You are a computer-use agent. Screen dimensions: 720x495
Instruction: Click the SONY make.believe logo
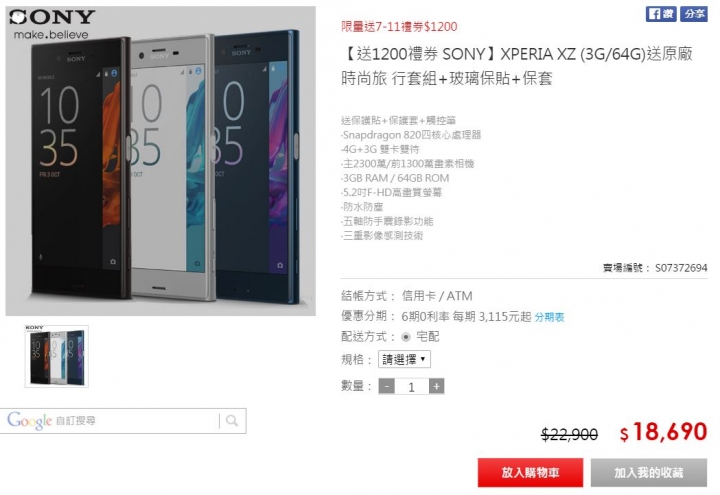[x=51, y=24]
